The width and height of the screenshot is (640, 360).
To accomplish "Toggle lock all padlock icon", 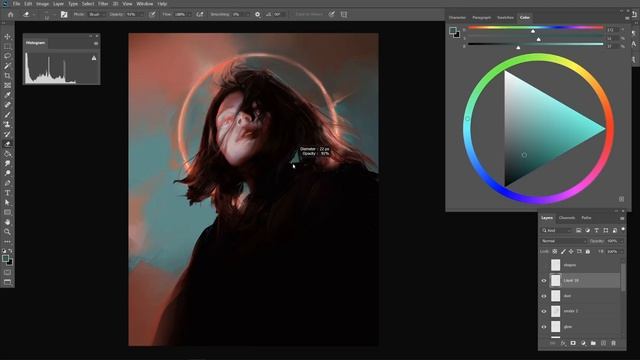I will pyautogui.click(x=588, y=251).
